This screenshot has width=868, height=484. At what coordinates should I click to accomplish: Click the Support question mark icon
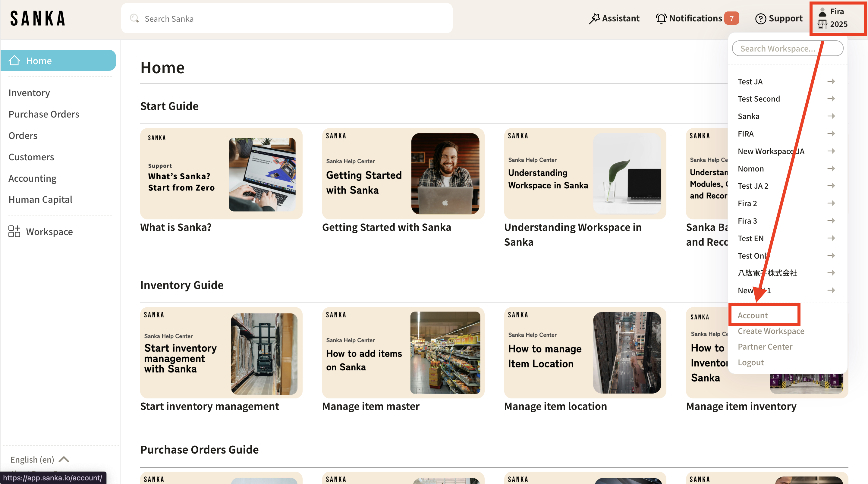[x=760, y=19]
